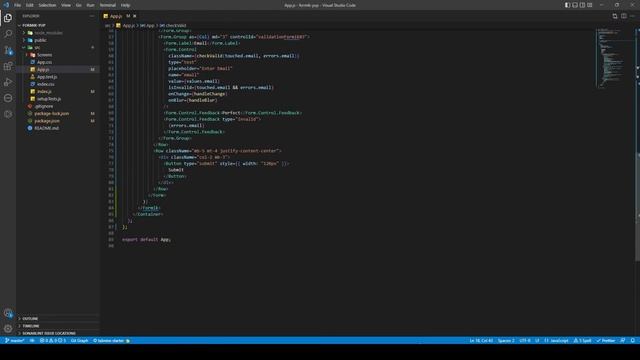Go to line via Ln, Col indicator
The image size is (640, 360).
[x=481, y=340]
